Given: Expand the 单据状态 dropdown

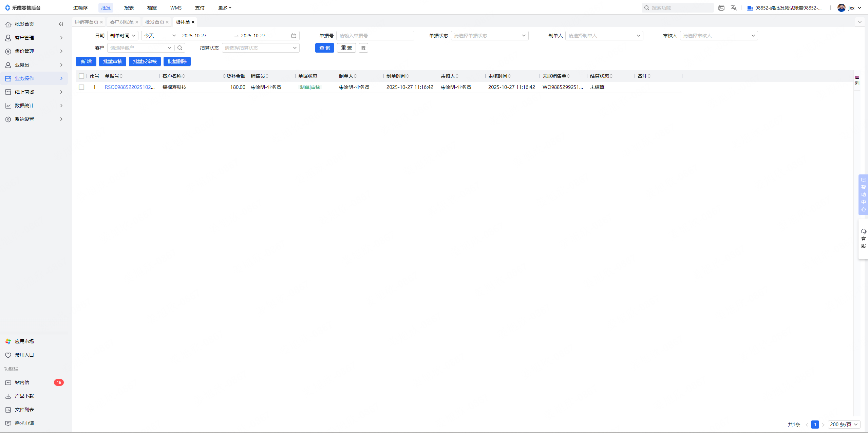Looking at the screenshot, I should pyautogui.click(x=489, y=36).
